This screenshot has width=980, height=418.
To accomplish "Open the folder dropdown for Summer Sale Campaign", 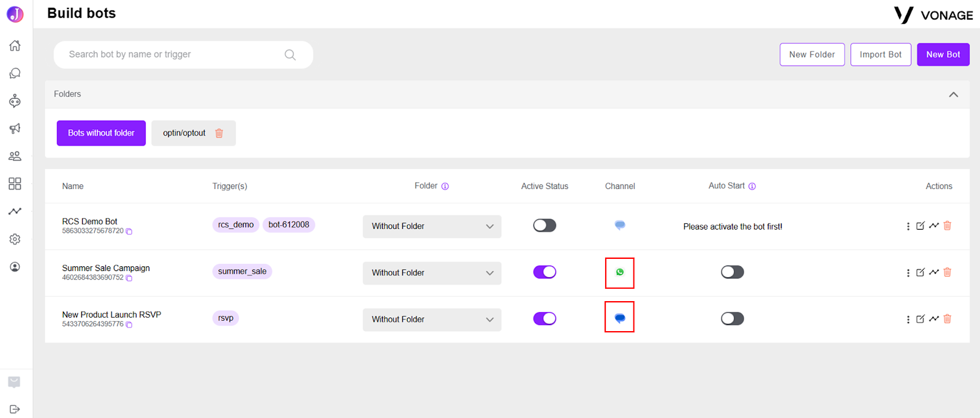I will click(x=432, y=273).
